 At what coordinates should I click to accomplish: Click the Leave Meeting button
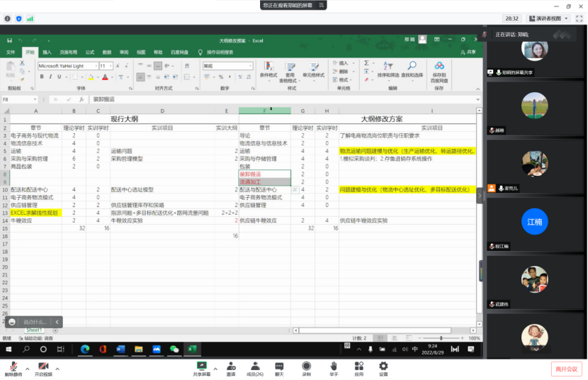pos(567,369)
